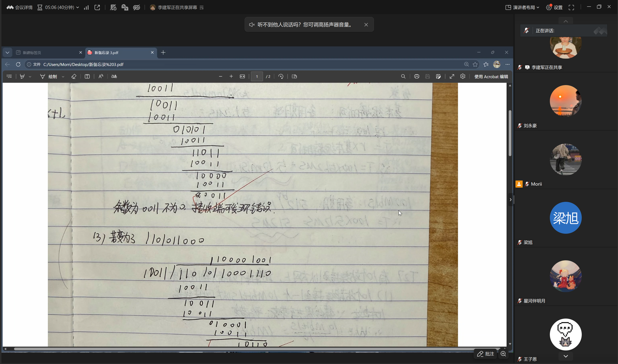The width and height of the screenshot is (618, 364).
Task: Expand the highlight color options arrow
Action: [30, 77]
